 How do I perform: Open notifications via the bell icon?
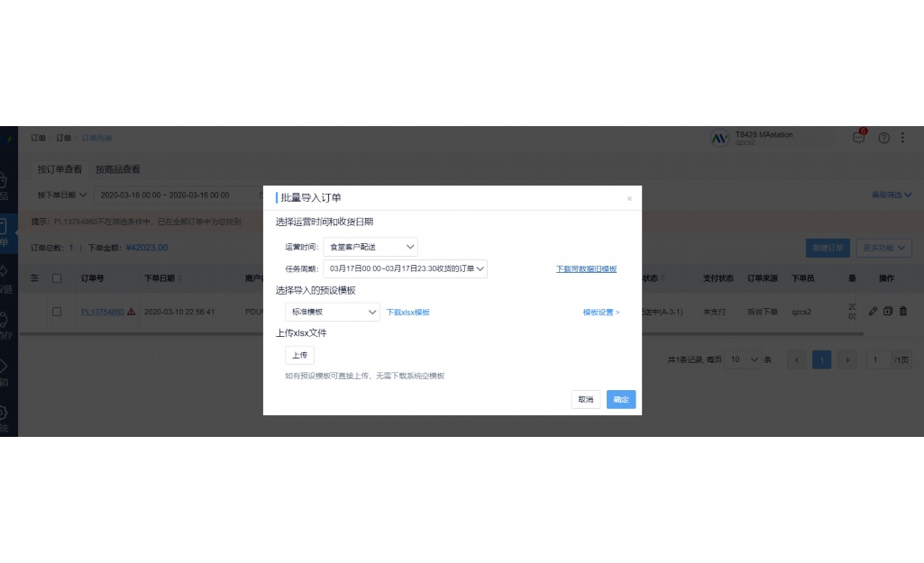point(858,137)
